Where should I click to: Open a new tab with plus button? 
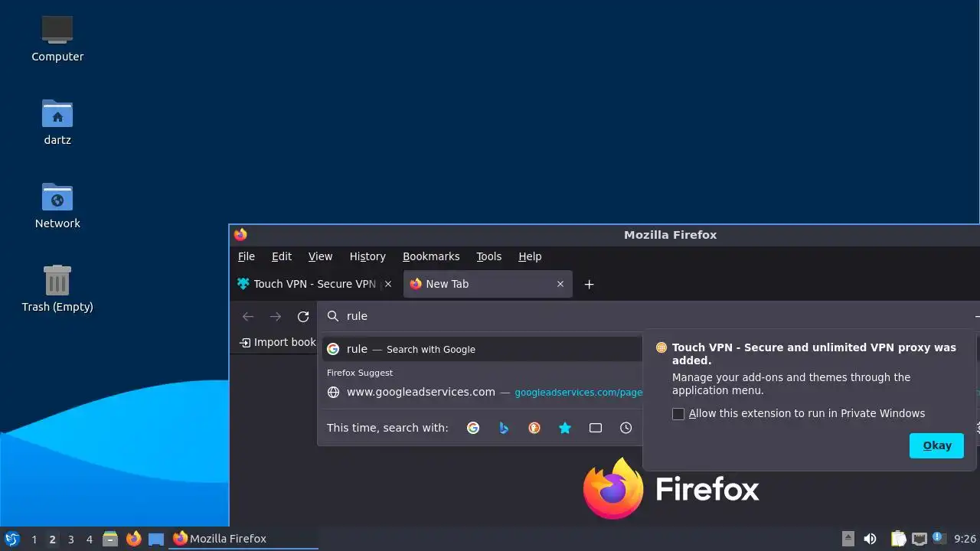(x=589, y=284)
